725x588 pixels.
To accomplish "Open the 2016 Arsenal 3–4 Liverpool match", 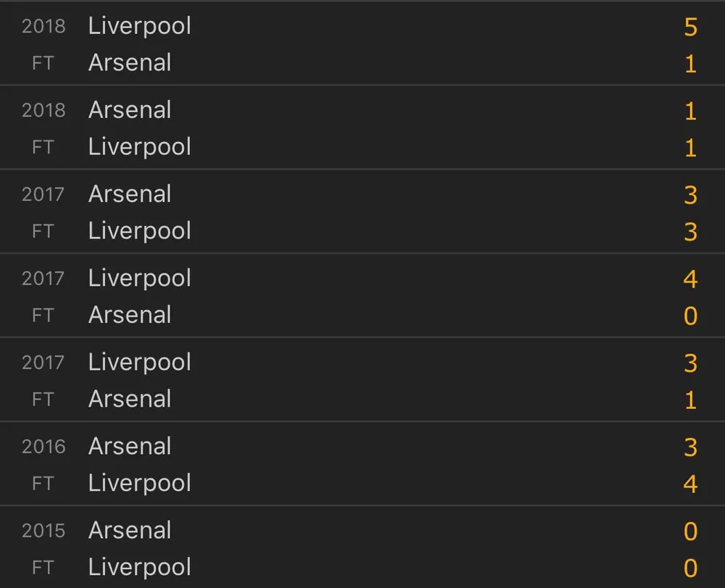I will pyautogui.click(x=362, y=465).
